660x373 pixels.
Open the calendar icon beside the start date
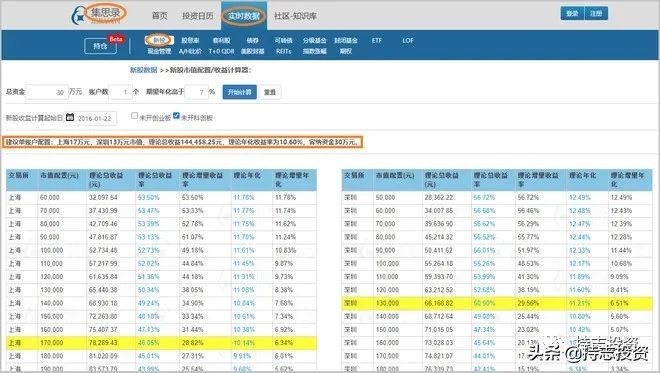70,117
